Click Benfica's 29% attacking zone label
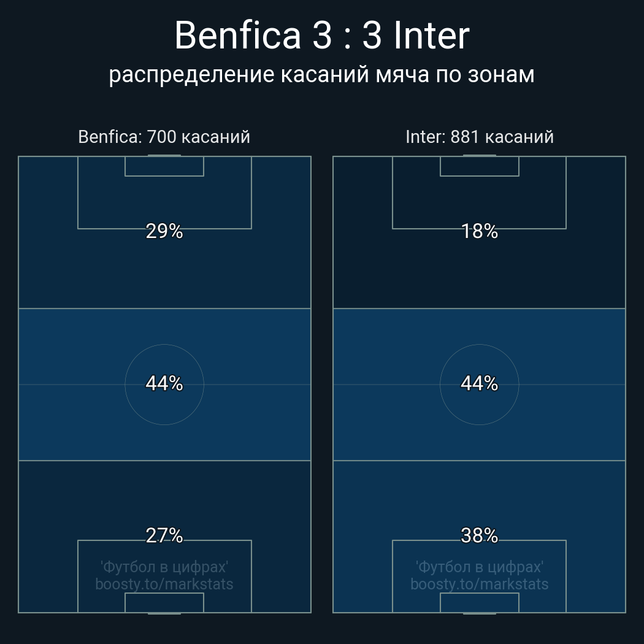This screenshot has height=644, width=644. [164, 231]
